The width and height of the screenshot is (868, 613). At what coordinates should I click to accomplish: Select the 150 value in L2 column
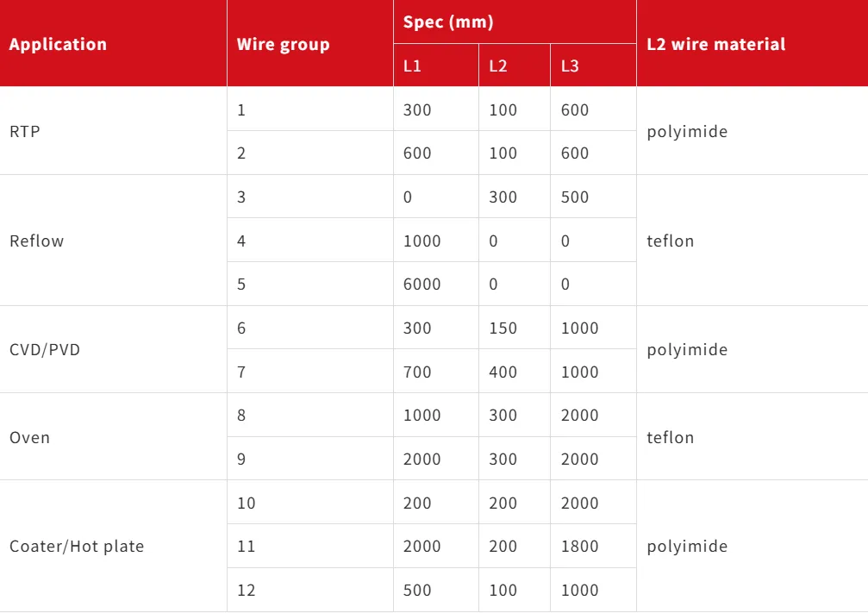tap(503, 328)
